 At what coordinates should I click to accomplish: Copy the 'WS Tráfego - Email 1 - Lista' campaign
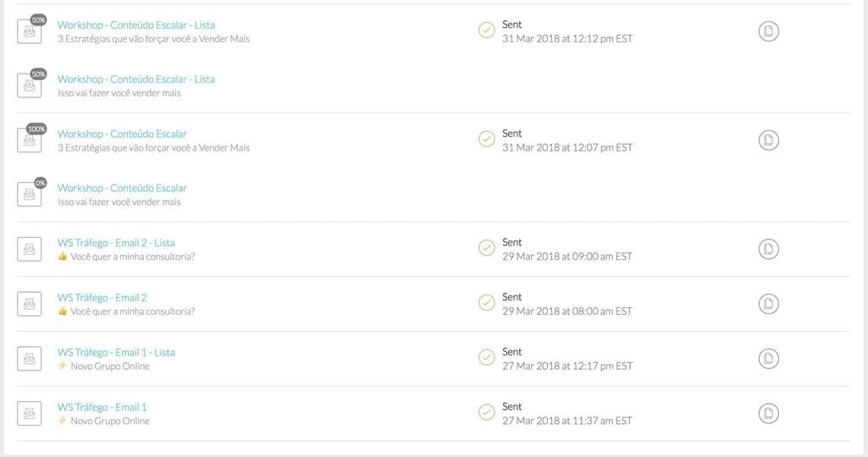pyautogui.click(x=768, y=359)
